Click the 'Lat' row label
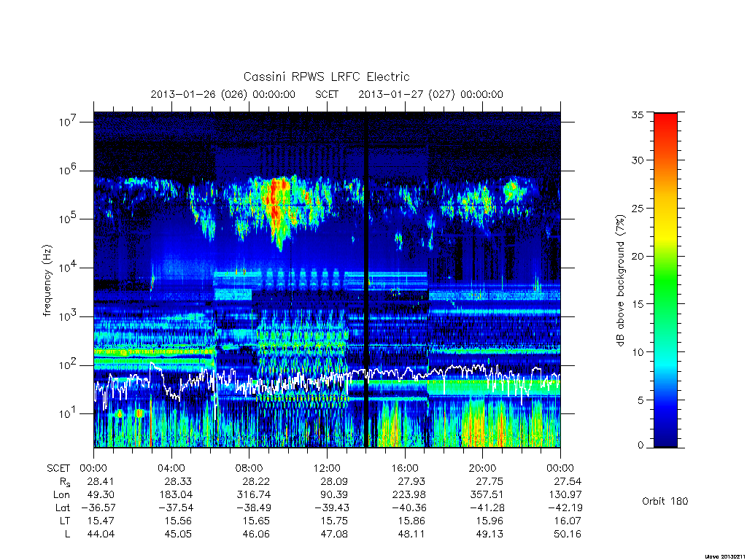 coord(63,507)
